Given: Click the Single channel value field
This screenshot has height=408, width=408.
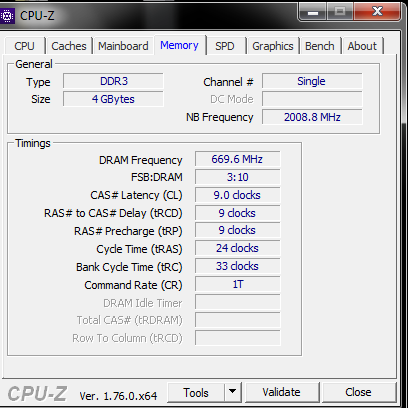Looking at the screenshot, I should click(x=312, y=81).
